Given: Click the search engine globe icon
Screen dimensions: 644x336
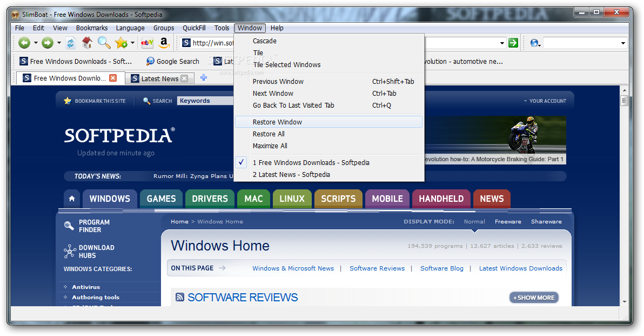Looking at the screenshot, I should [x=534, y=43].
